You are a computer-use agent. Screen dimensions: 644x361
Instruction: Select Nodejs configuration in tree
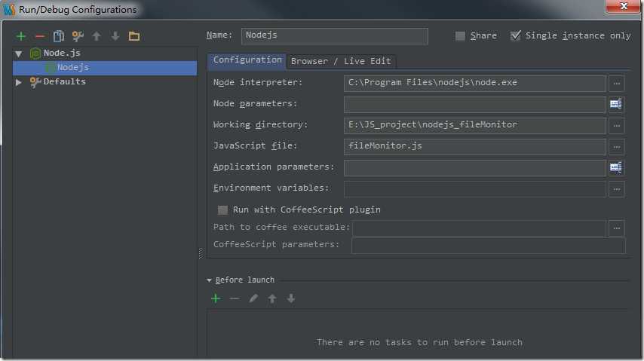click(x=105, y=68)
